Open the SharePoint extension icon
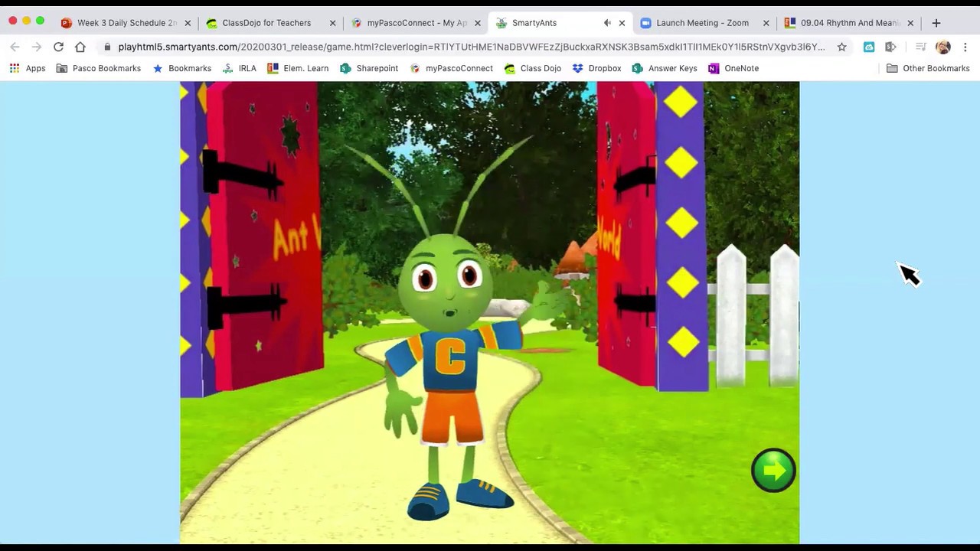 coord(890,47)
